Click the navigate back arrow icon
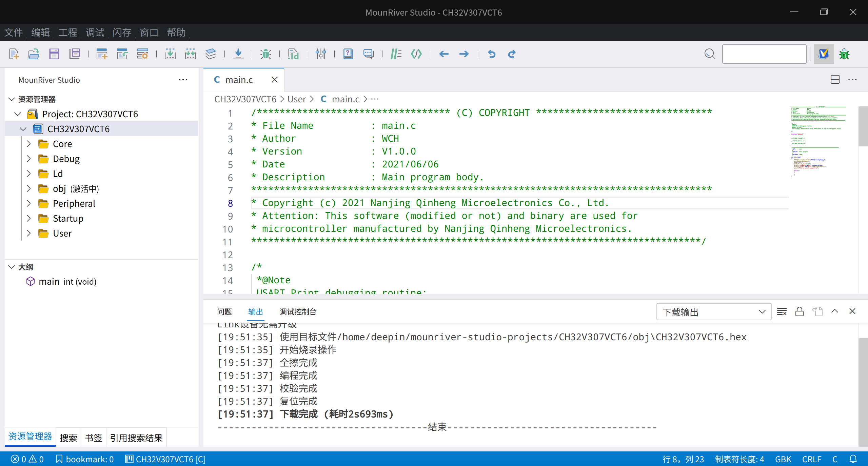Image resolution: width=868 pixels, height=466 pixels. 444,54
